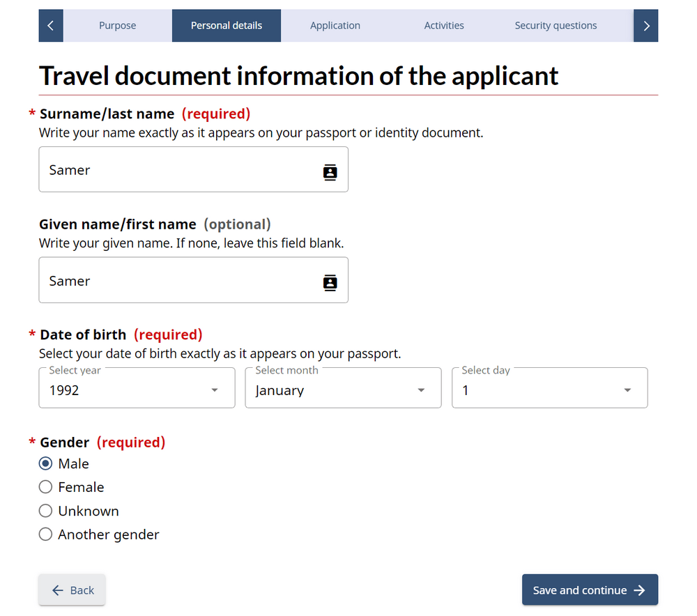Screen dimensions: 697x616
Task: Click the left chevron tab scroll arrow
Action: (x=50, y=26)
